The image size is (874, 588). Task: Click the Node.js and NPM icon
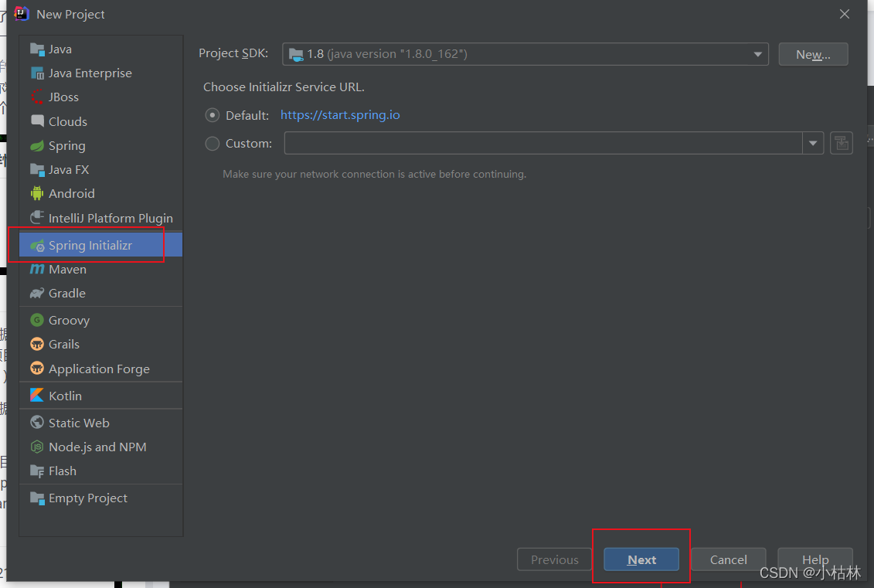pos(37,447)
